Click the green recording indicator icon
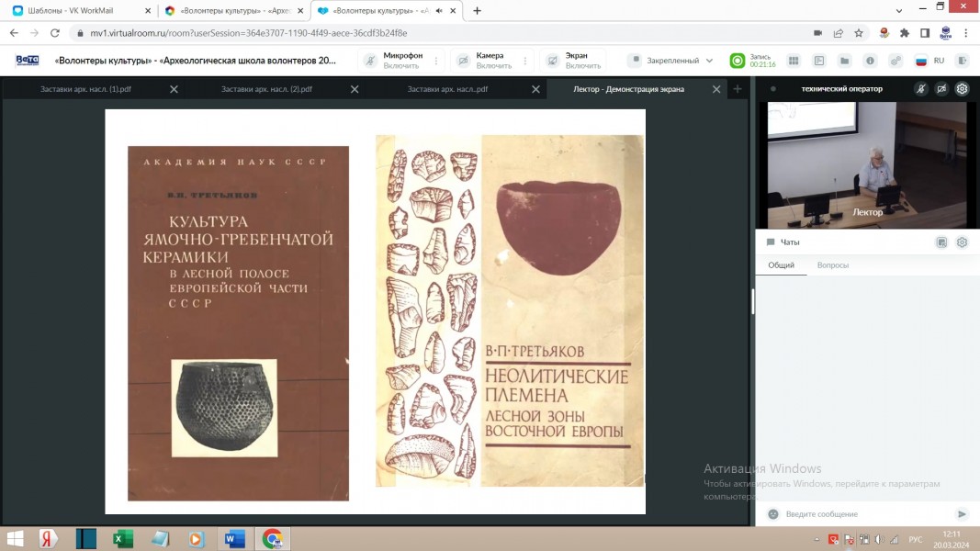 tap(737, 61)
